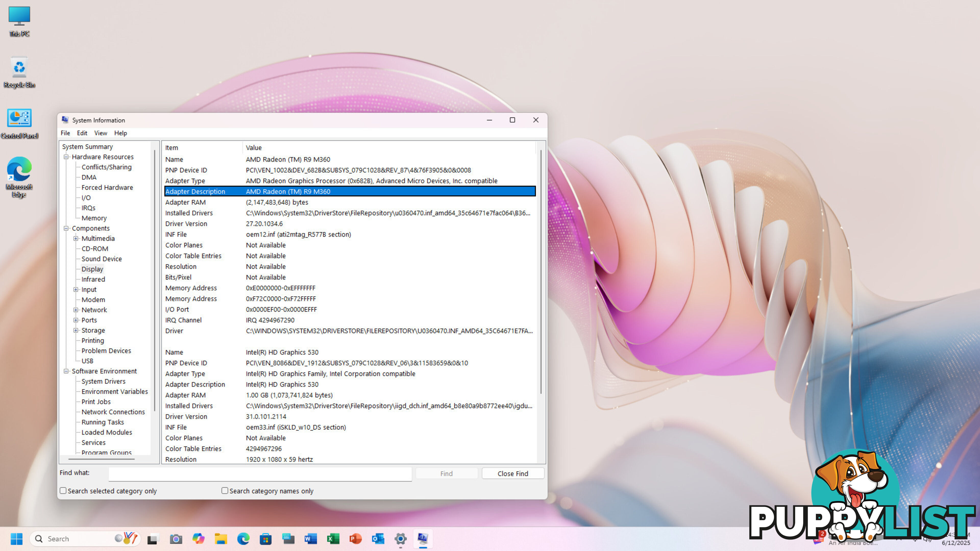
Task: Expand the Input node
Action: click(x=76, y=289)
